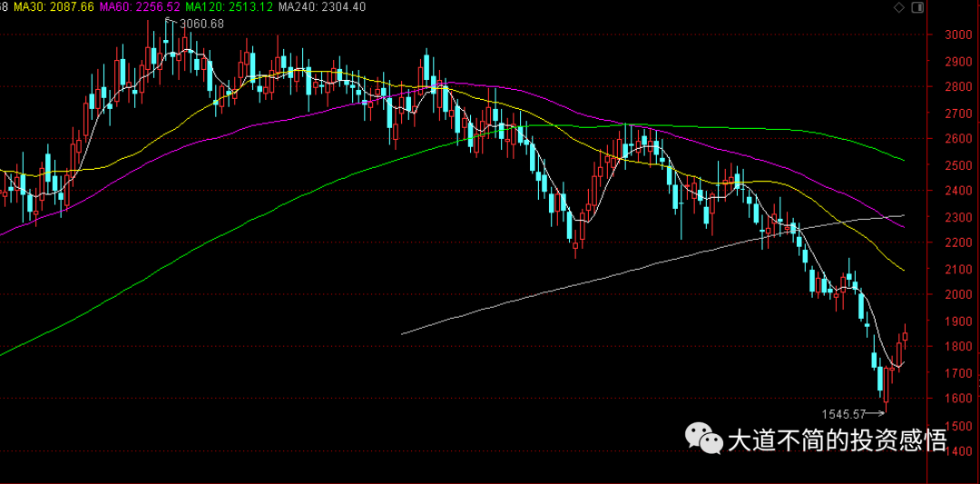
Task: Click the 1400 price axis label
Action: (957, 451)
